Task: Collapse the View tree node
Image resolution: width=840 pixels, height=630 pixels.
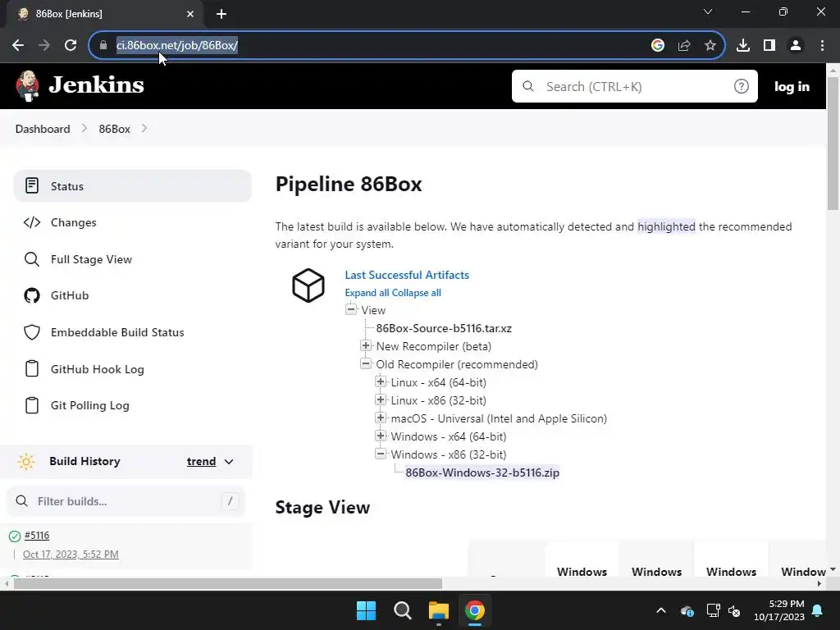Action: click(351, 309)
